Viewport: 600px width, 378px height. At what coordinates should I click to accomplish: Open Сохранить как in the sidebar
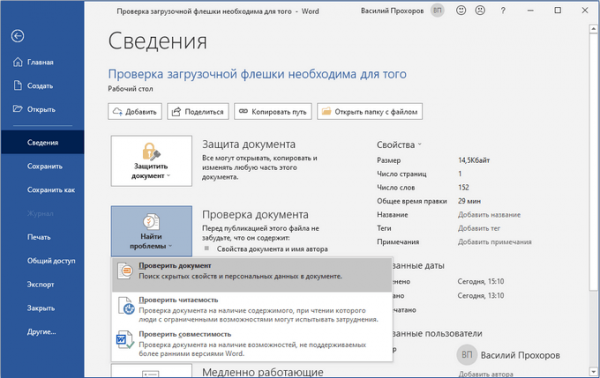[42, 190]
